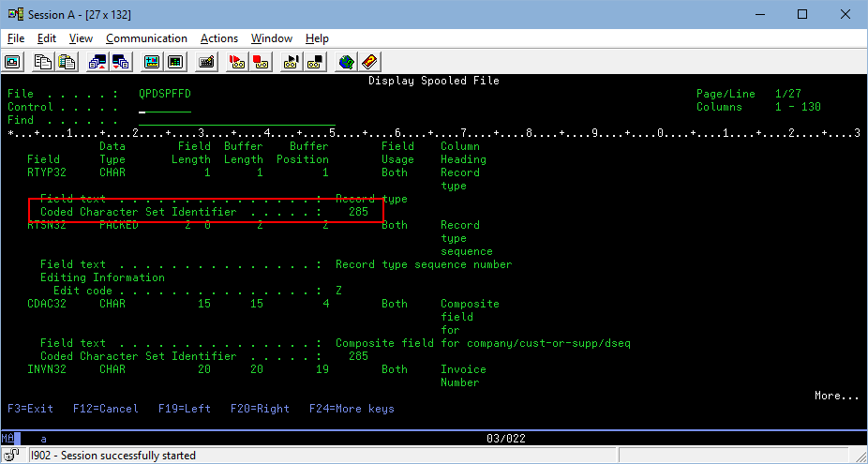
Task: Click the Editing Information line
Action: pos(102,277)
